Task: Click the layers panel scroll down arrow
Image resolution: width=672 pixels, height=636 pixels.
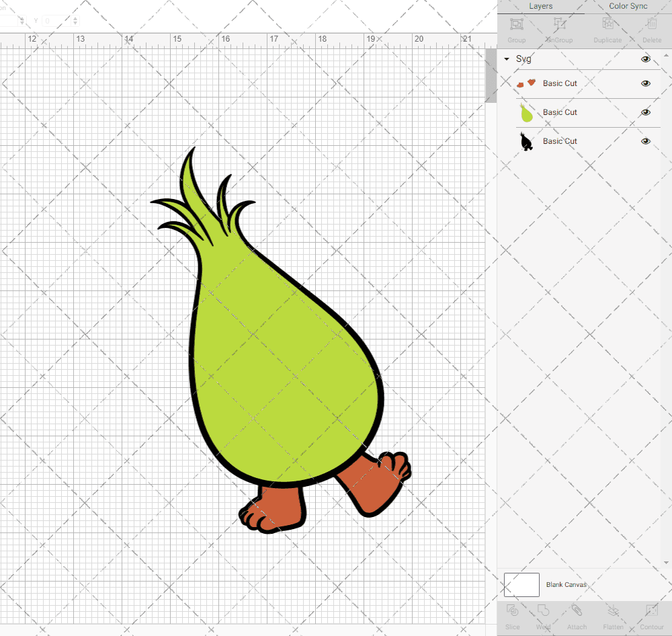Action: click(666, 563)
